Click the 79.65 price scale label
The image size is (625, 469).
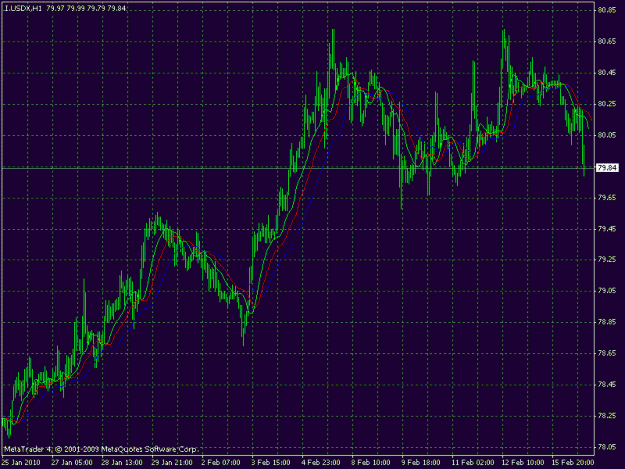click(607, 198)
